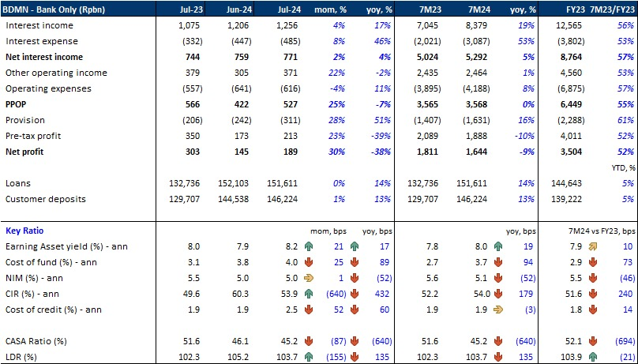Click the red down arrow beside Cost of credit 52

pyautogui.click(x=309, y=310)
